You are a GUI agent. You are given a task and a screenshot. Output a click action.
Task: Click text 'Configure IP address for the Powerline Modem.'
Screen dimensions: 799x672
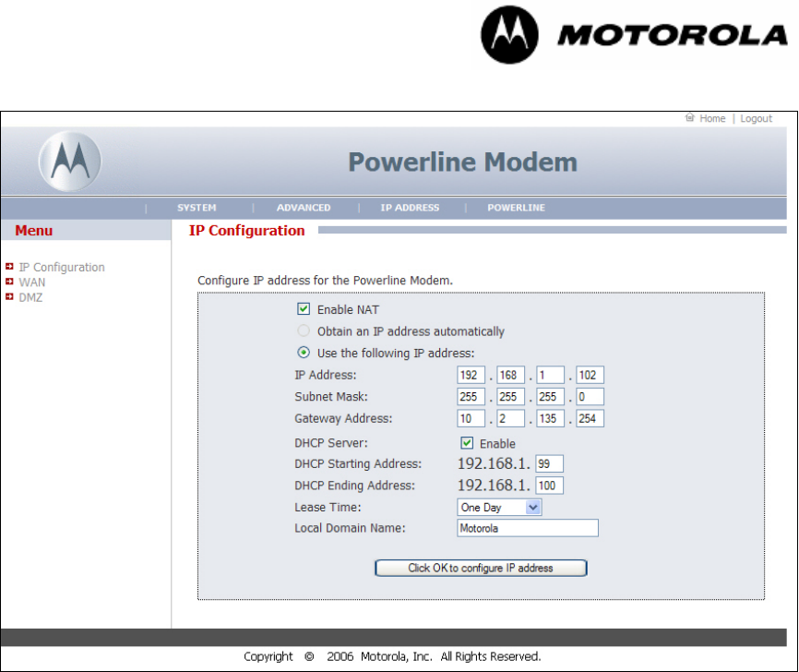tap(325, 281)
